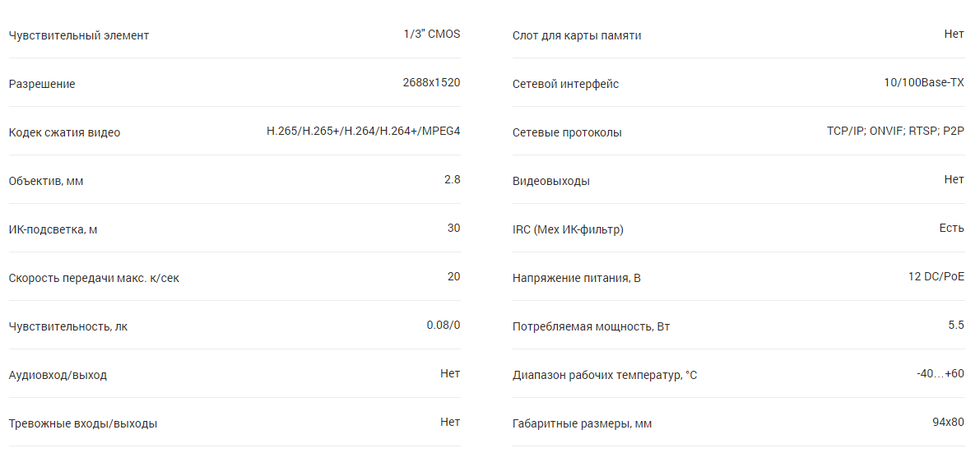
Task: Click the "Объектив, мм" label
Action: (x=46, y=181)
